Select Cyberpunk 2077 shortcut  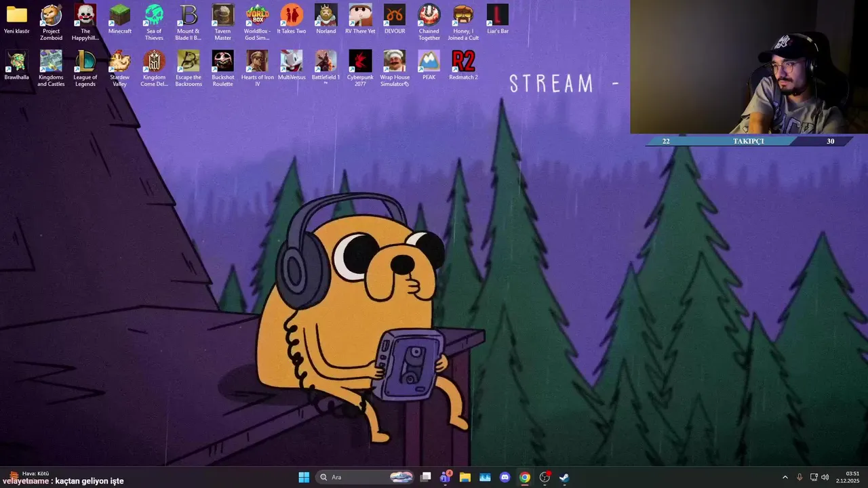pyautogui.click(x=360, y=68)
